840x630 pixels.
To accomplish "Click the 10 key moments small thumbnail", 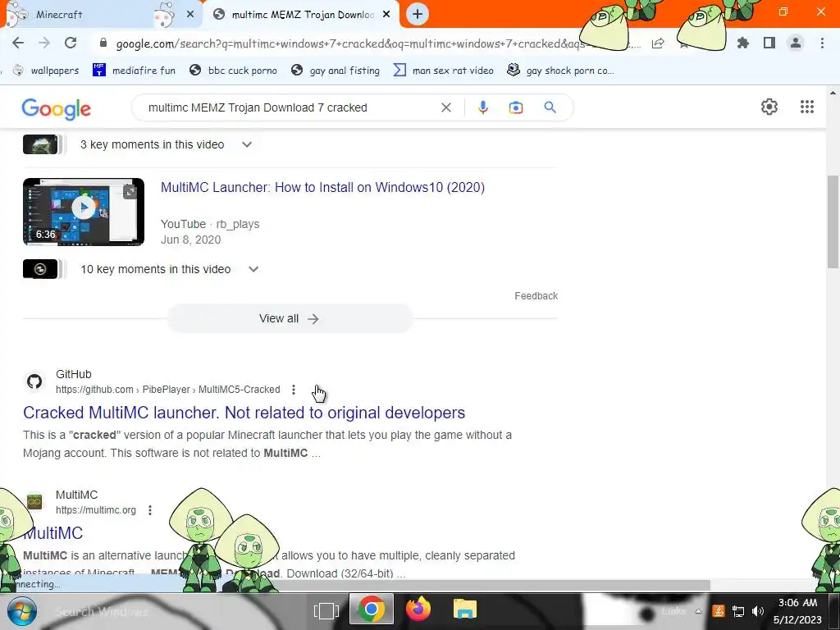I will pos(40,269).
